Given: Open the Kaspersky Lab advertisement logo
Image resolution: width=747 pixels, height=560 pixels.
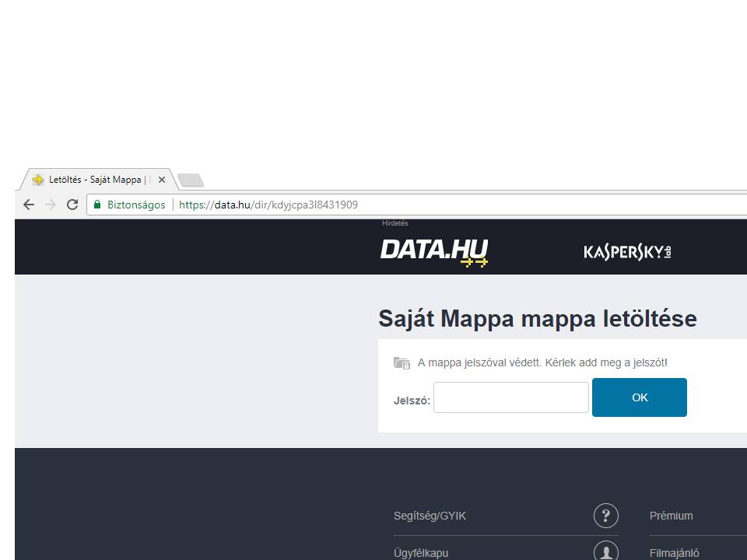Looking at the screenshot, I should (x=627, y=251).
